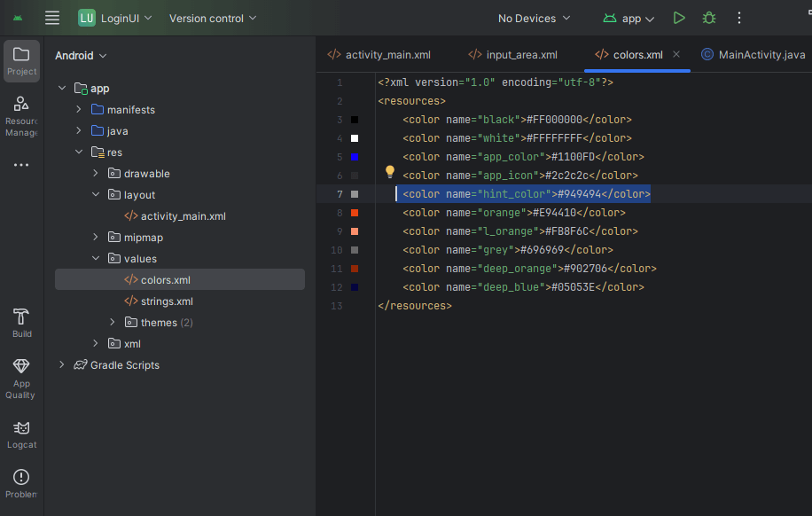Click the #E94410 orange value text
The height and width of the screenshot is (516, 812).
tap(554, 213)
